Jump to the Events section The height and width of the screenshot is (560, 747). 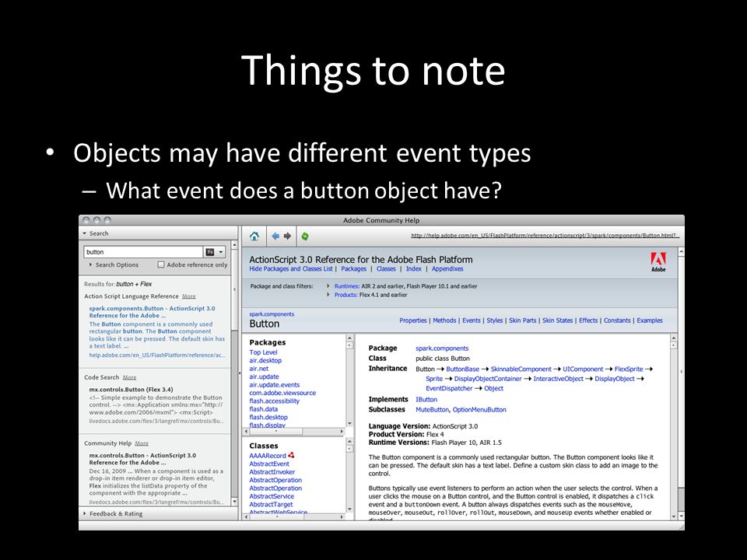tap(472, 320)
